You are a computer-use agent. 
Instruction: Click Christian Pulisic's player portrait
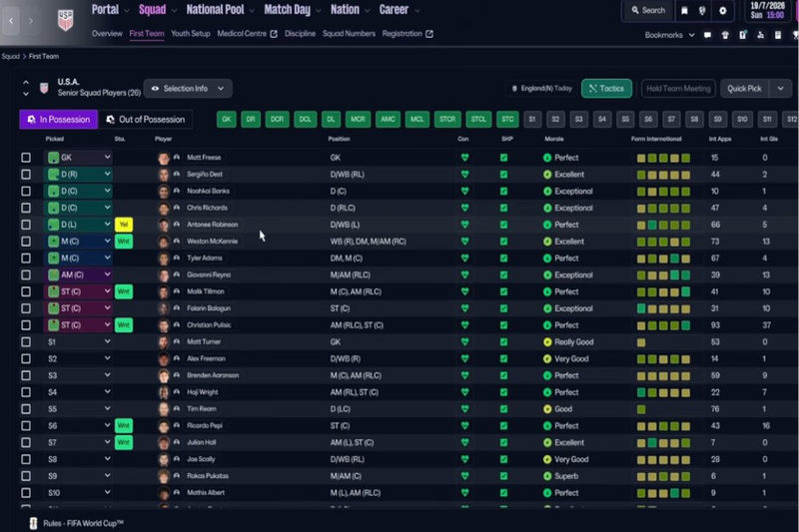tap(164, 325)
